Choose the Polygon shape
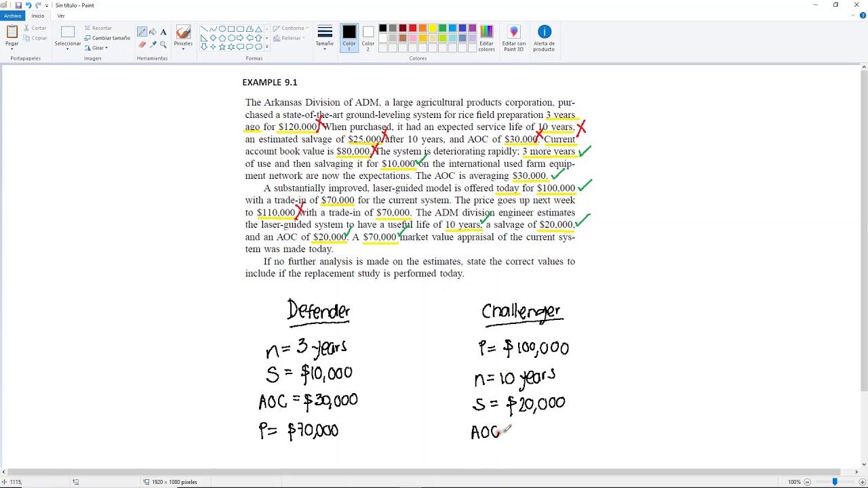868x488 pixels. pyautogui.click(x=250, y=29)
